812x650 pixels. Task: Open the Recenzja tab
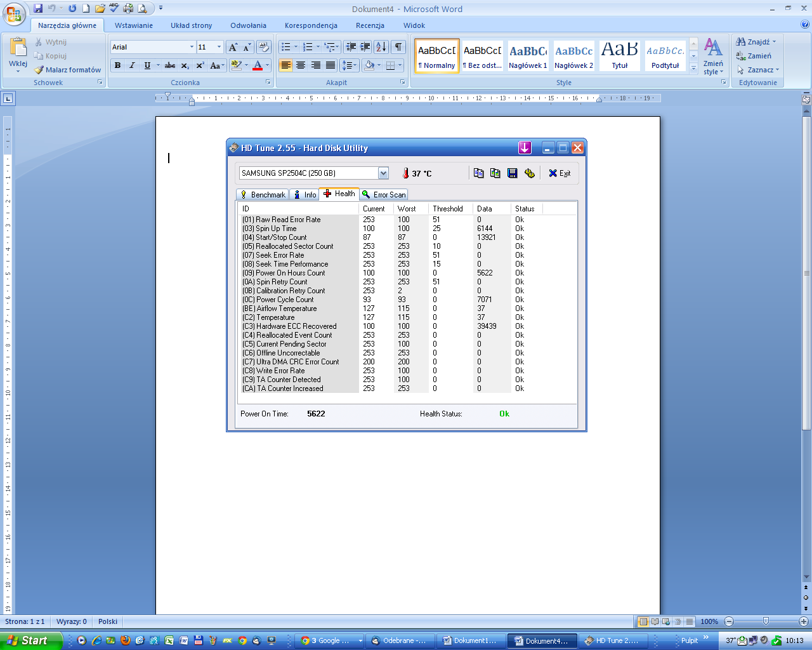tap(370, 25)
